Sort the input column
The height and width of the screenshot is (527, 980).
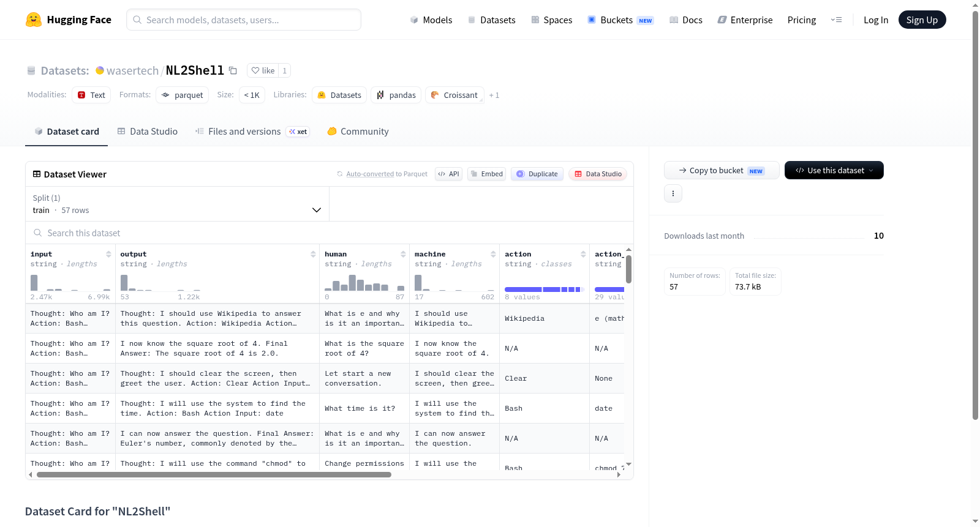tap(108, 254)
